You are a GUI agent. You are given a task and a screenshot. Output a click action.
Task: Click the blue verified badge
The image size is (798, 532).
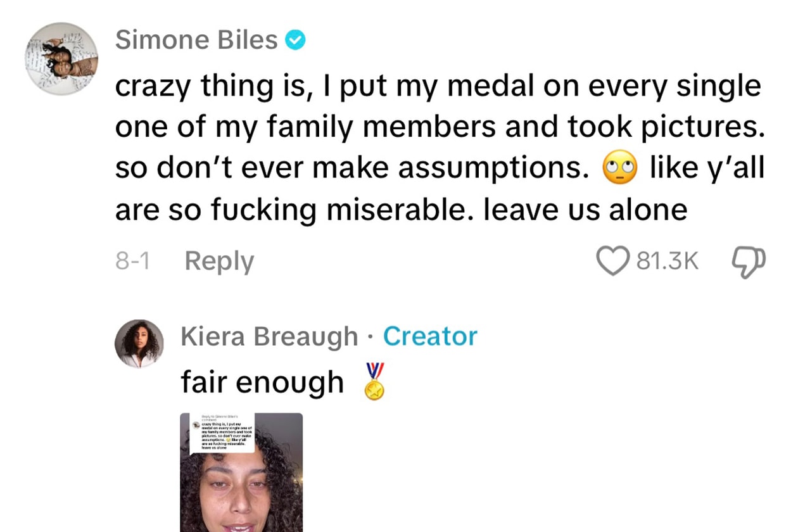pyautogui.click(x=296, y=41)
